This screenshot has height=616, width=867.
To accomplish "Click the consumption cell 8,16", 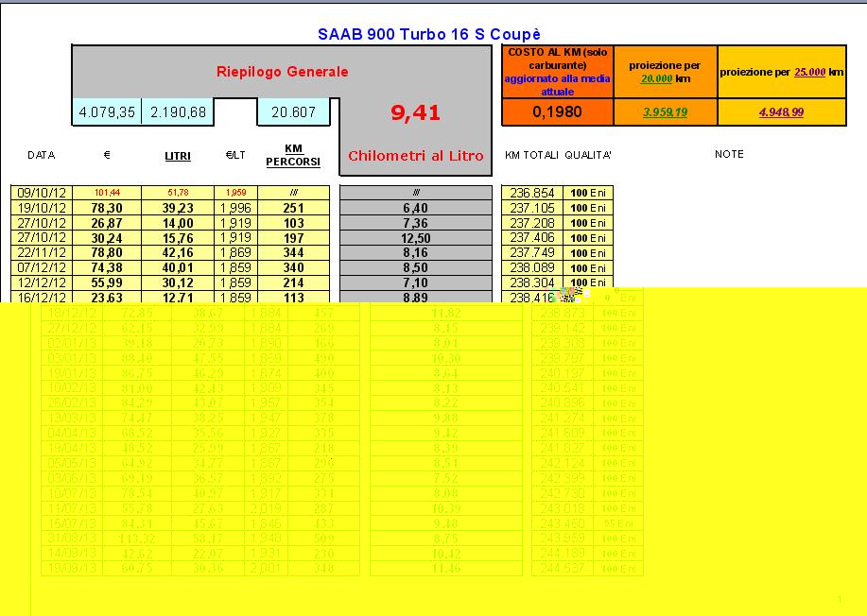I will point(416,253).
